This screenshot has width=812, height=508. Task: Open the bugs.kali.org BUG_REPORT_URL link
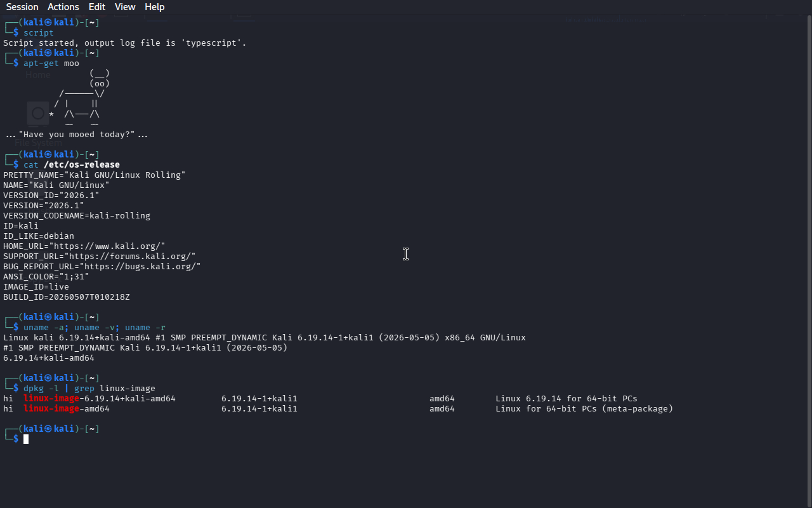(142, 267)
